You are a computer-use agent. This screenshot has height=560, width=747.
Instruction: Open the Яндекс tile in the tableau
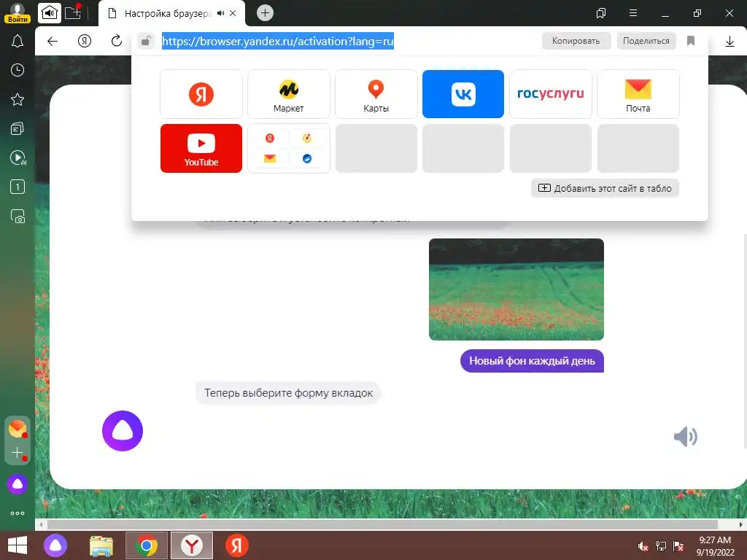(x=201, y=94)
